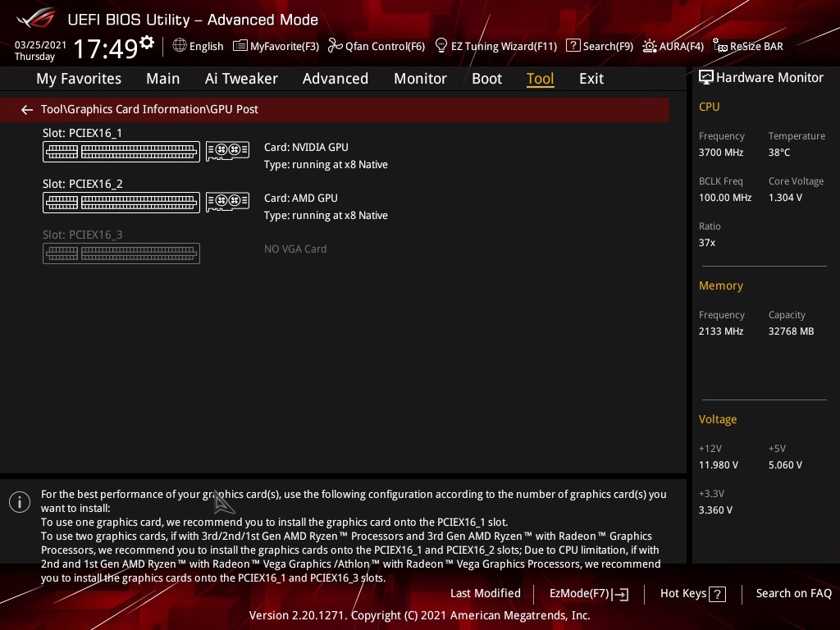This screenshot has width=840, height=630.
Task: Click the info circle icon
Action: point(20,502)
